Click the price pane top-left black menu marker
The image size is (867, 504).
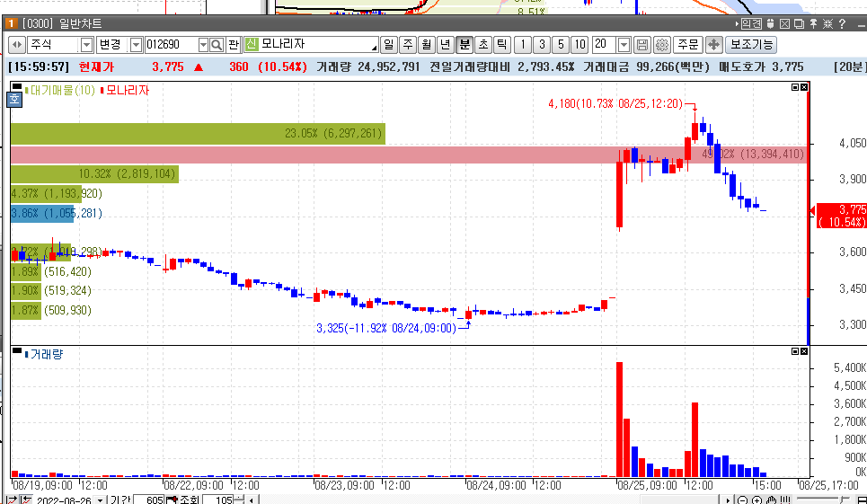[16, 87]
